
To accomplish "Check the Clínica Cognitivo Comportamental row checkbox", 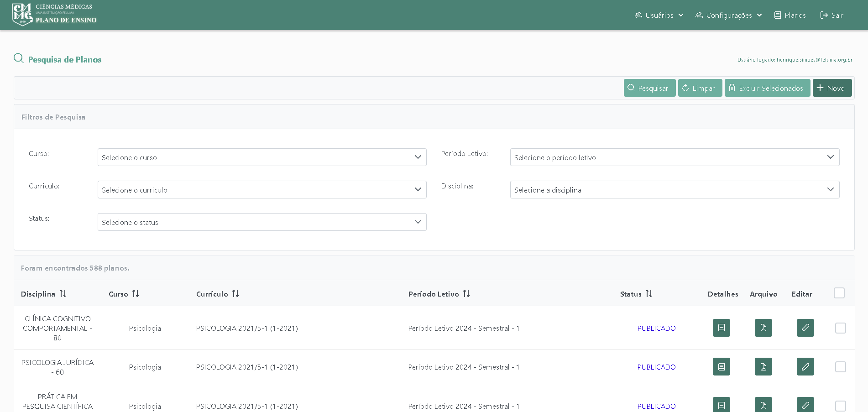I will (x=840, y=328).
